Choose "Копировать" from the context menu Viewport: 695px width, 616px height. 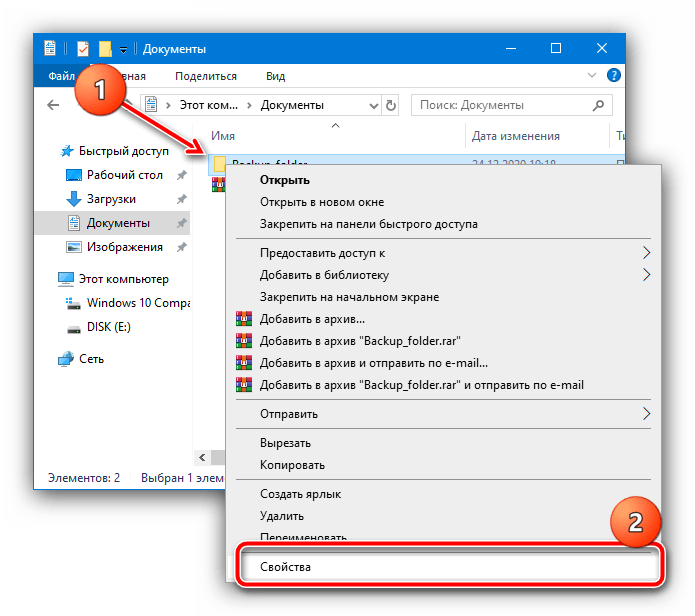[x=292, y=465]
